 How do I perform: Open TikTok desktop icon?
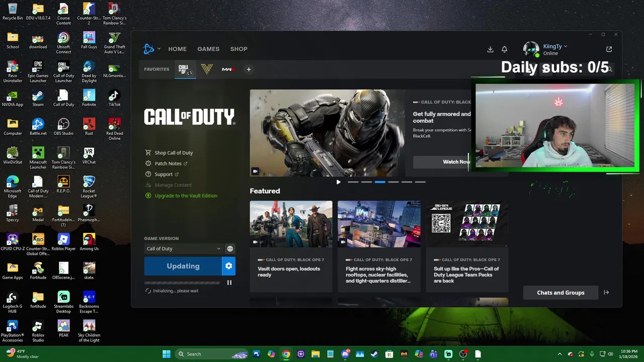[114, 98]
